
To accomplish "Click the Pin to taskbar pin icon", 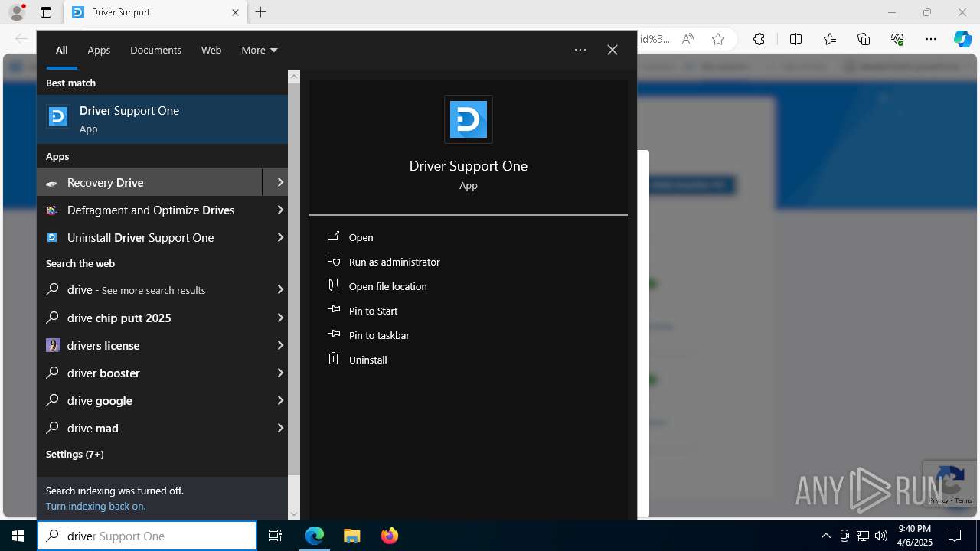I will coord(333,334).
